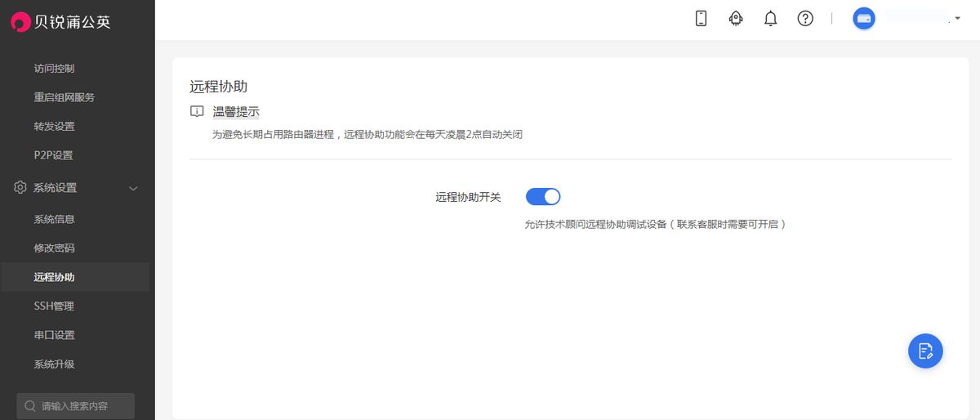This screenshot has height=420, width=980.
Task: Open the mobile phone icon in header
Action: click(x=701, y=19)
